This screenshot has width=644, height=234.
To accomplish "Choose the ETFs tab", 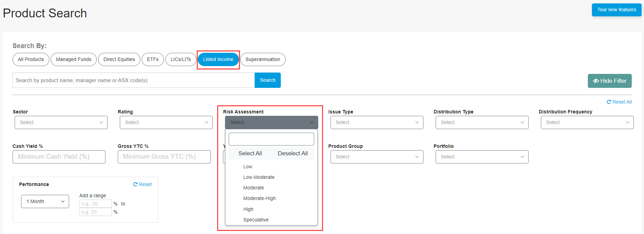I will point(153,59).
